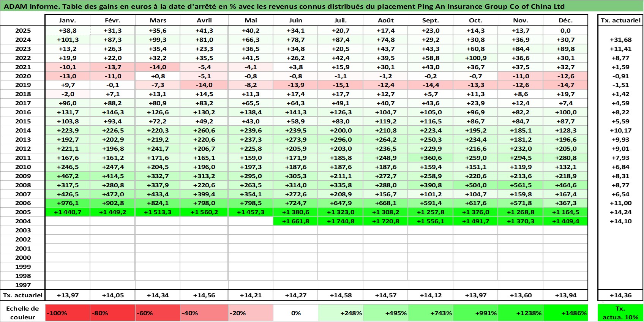Select the 'Janv.' column header
Screen dimensions: 644x322
click(x=68, y=21)
